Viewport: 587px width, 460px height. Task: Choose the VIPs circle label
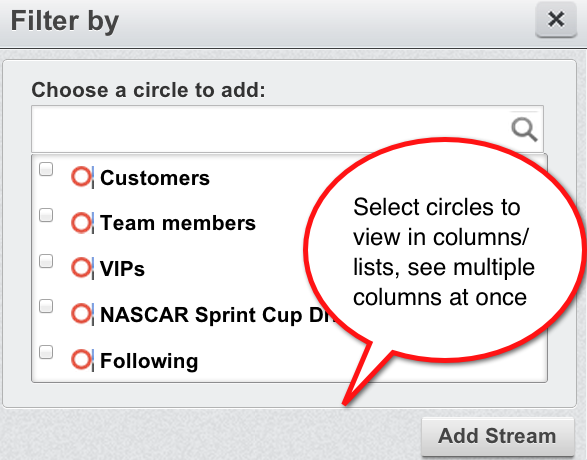pyautogui.click(x=122, y=269)
